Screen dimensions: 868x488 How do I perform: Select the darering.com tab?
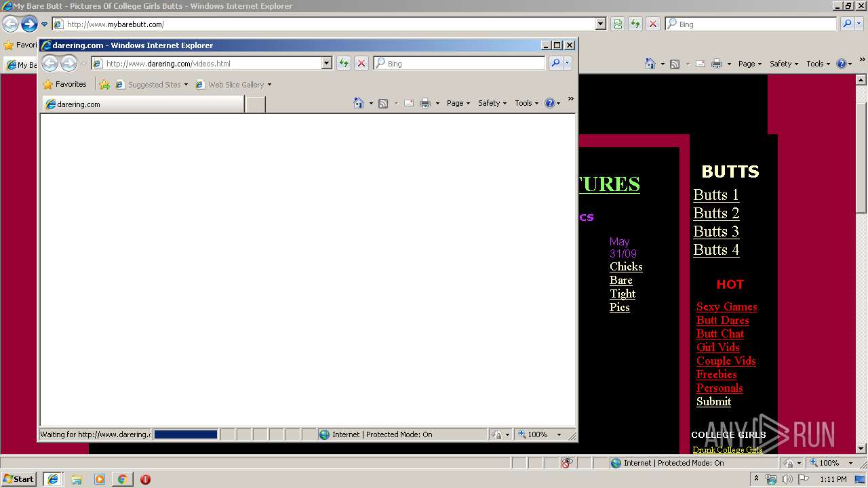point(143,104)
